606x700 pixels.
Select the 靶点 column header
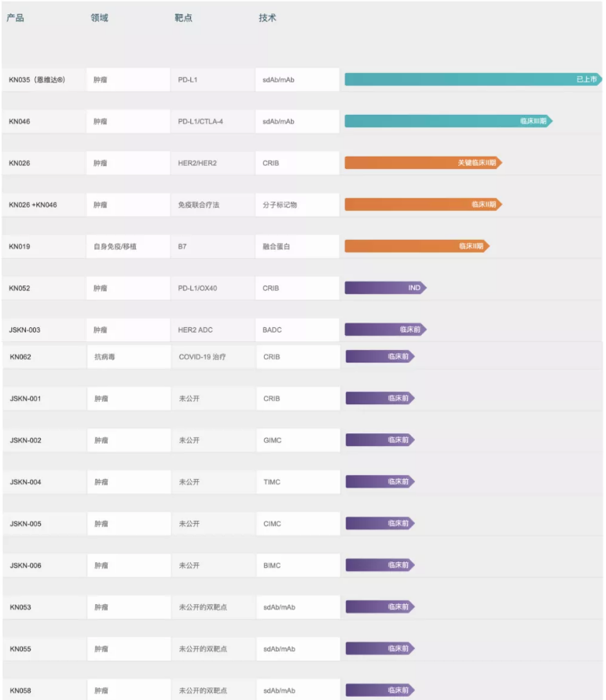click(x=183, y=18)
